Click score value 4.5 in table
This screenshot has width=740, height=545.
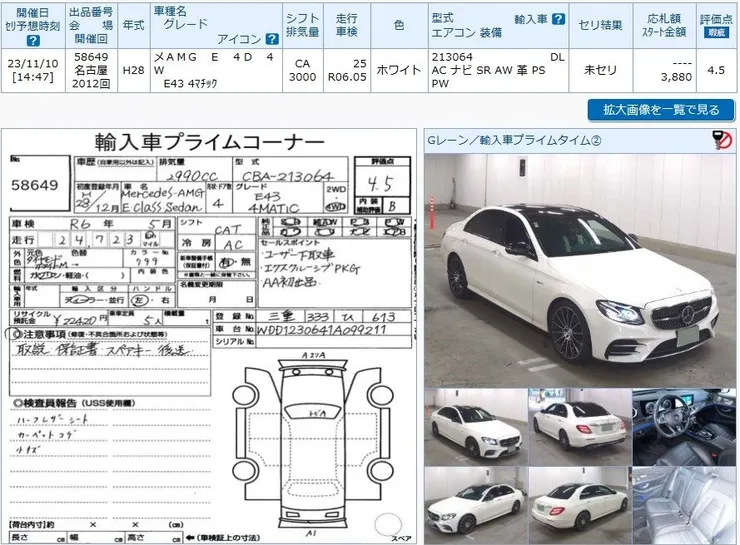pyautogui.click(x=716, y=70)
